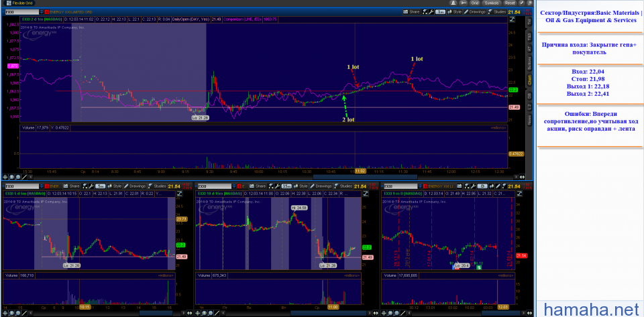The height and width of the screenshot is (317, 644).
Task: Click the Reset button in top bar
Action: click(510, 3)
